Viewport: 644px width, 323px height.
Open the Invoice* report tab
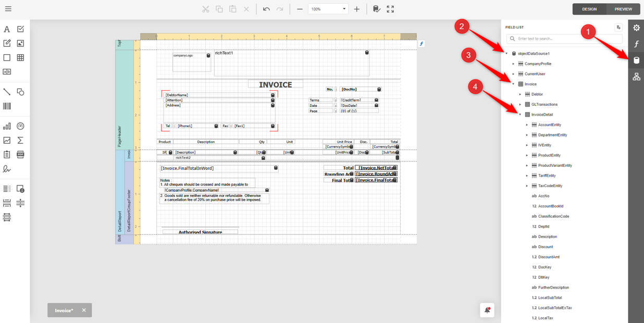[x=64, y=310]
